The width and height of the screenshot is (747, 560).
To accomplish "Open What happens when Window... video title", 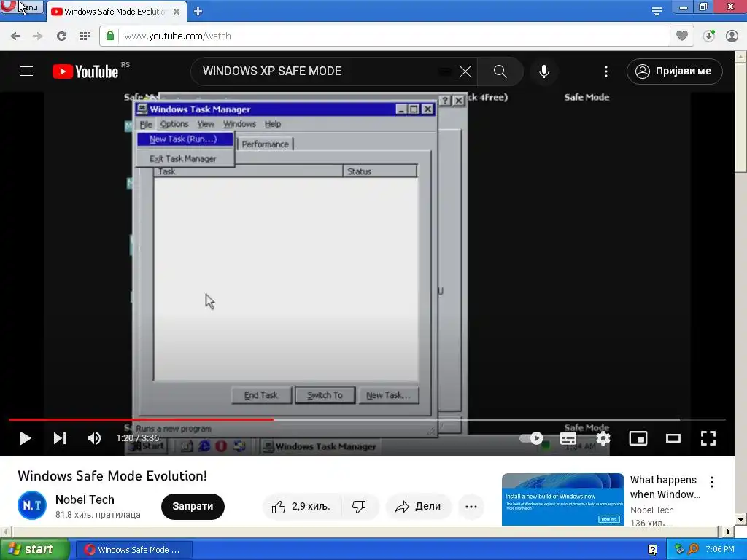I will pyautogui.click(x=665, y=487).
